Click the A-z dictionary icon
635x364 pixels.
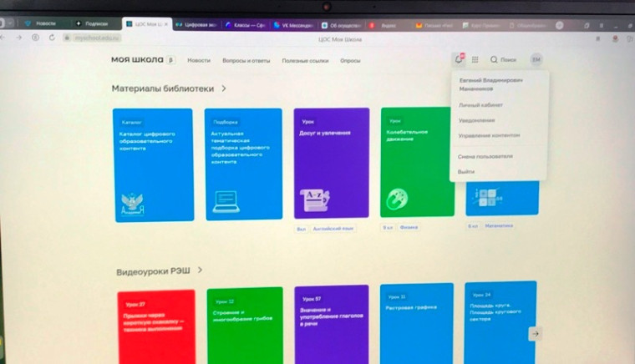click(315, 200)
